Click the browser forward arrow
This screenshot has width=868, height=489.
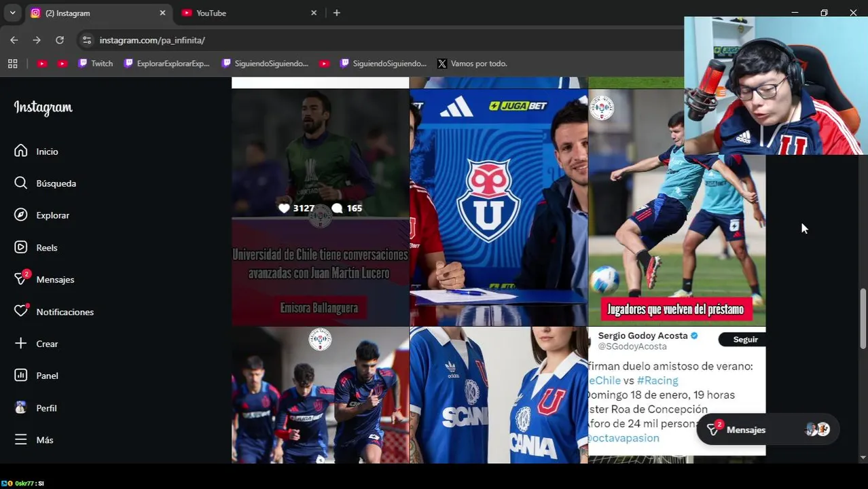37,40
